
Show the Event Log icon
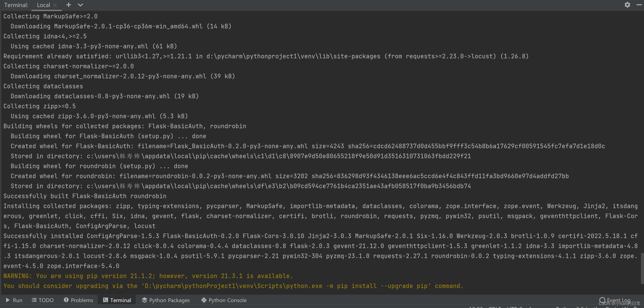point(602,300)
